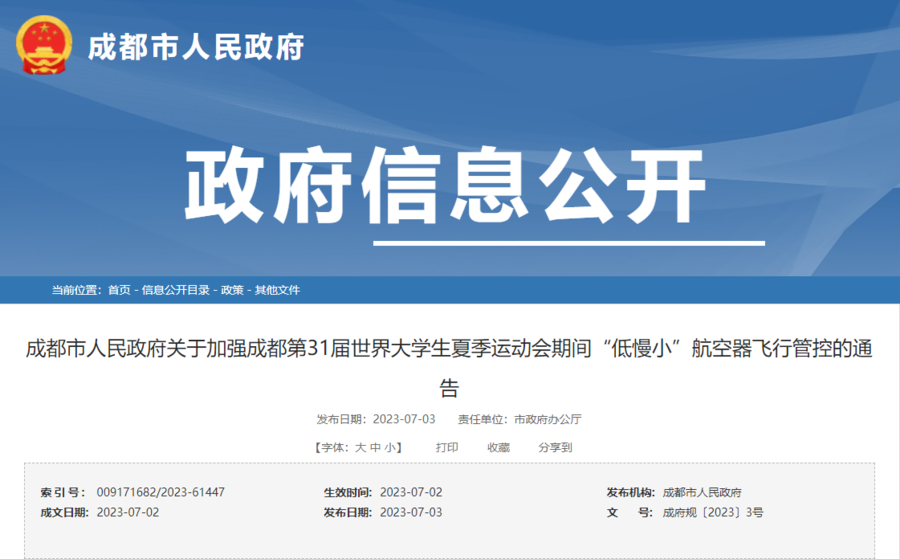The height and width of the screenshot is (559, 900).
Task: Open 信息公开目录 breadcrumb link
Action: coord(176,290)
